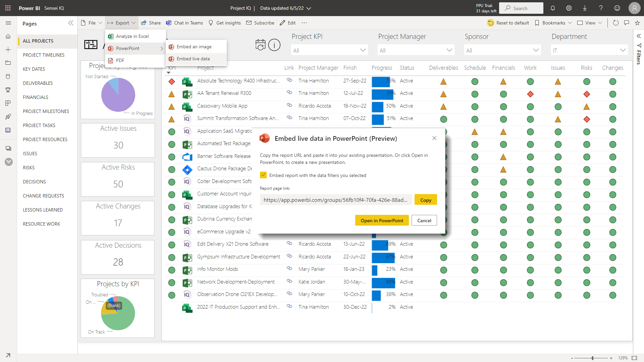644x362 pixels.
Task: Select PowerPoint in Export menu
Action: click(135, 48)
